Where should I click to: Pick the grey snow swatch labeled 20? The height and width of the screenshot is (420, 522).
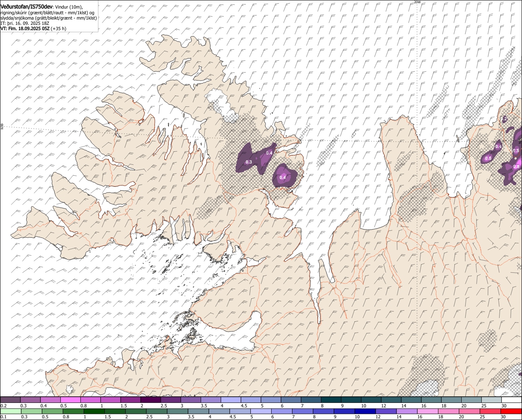(x=471, y=400)
